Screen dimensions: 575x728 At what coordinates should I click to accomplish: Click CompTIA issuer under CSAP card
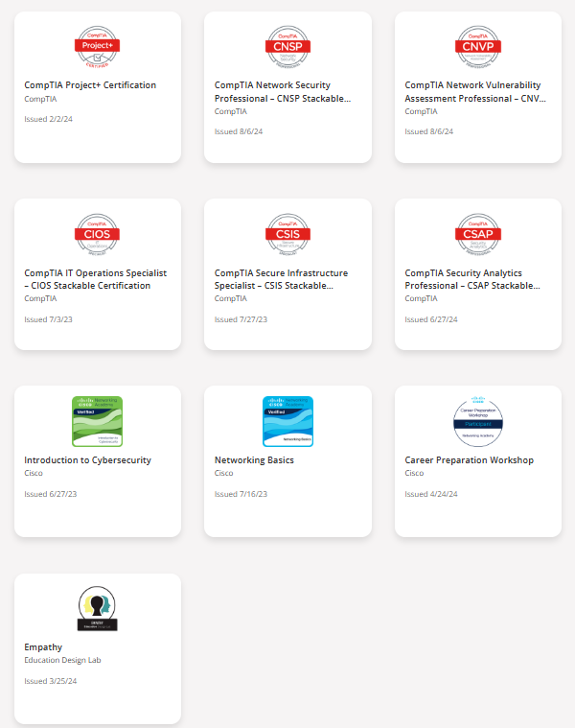(x=421, y=298)
